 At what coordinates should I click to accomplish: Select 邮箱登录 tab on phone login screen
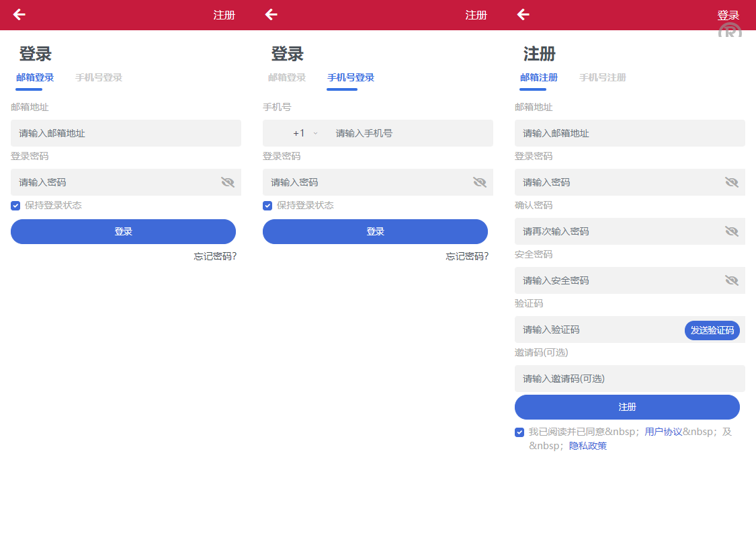pyautogui.click(x=287, y=78)
